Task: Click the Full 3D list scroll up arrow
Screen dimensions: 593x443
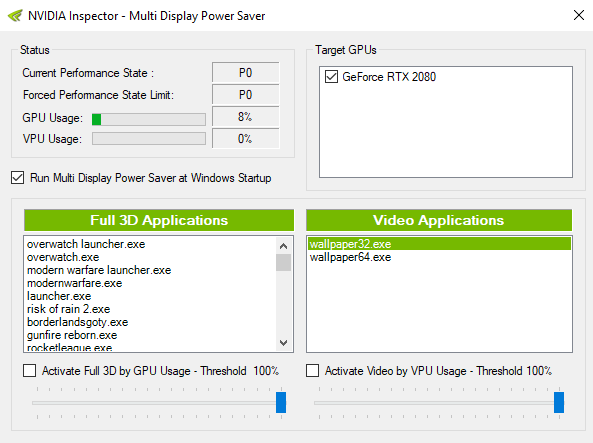Action: click(x=283, y=246)
